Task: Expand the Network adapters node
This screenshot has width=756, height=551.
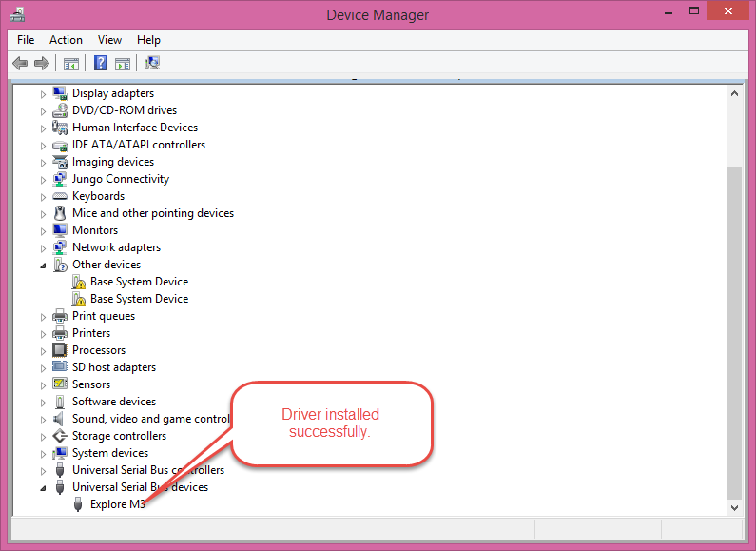Action: tap(43, 248)
